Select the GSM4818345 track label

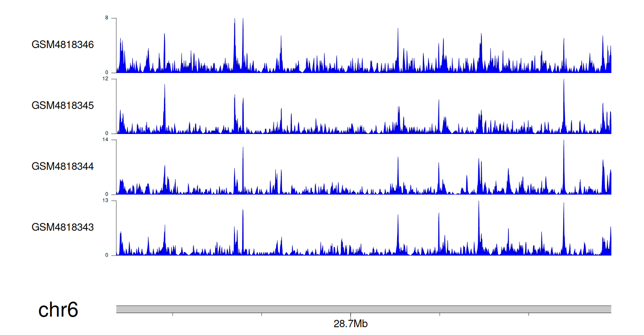pyautogui.click(x=63, y=106)
